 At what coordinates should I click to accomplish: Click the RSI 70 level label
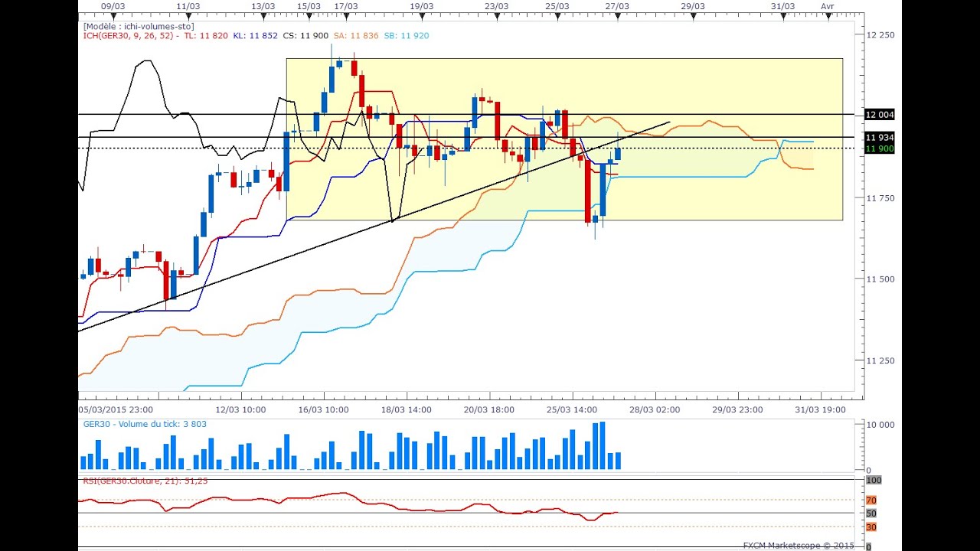coord(871,500)
